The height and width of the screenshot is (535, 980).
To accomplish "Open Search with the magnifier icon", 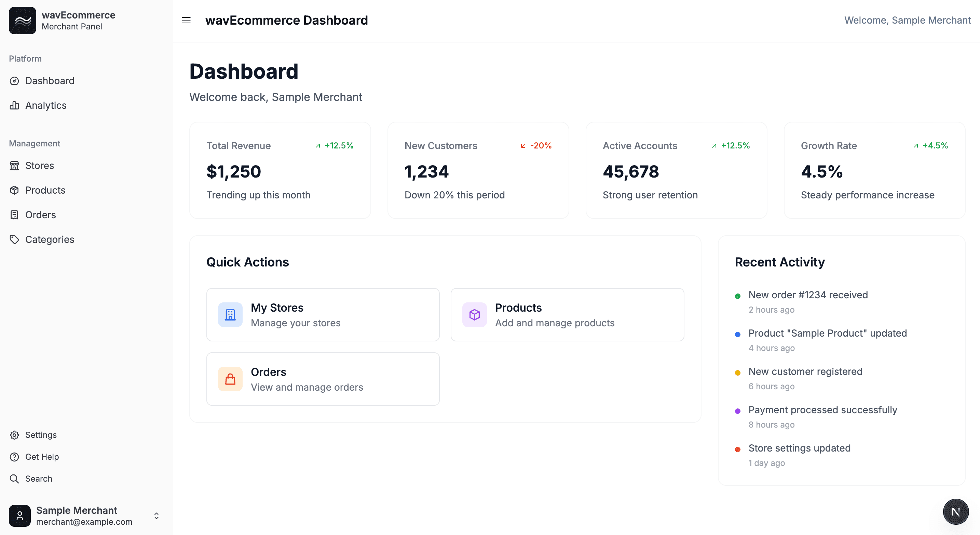I will (14, 479).
